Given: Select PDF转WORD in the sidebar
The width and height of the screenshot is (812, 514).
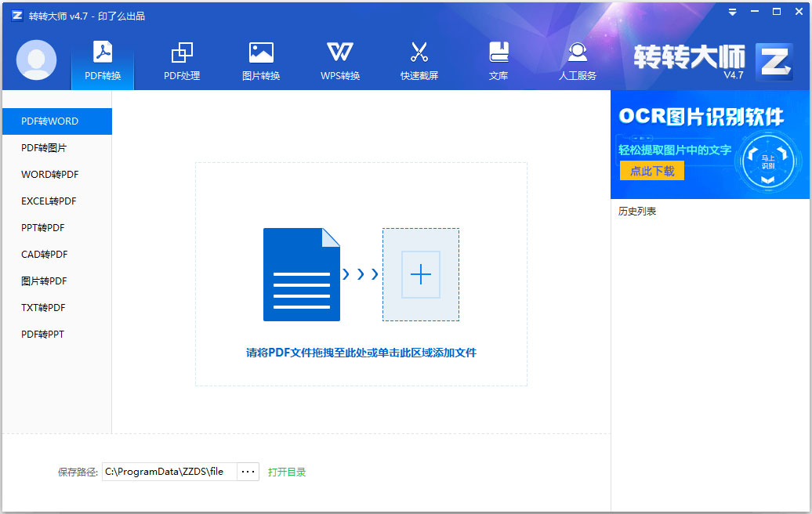Looking at the screenshot, I should (x=57, y=121).
